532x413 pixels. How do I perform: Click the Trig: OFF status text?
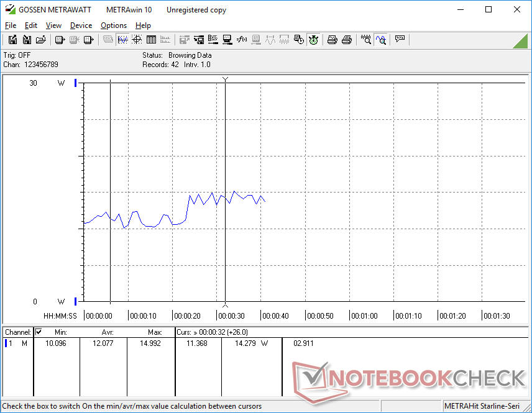[17, 55]
